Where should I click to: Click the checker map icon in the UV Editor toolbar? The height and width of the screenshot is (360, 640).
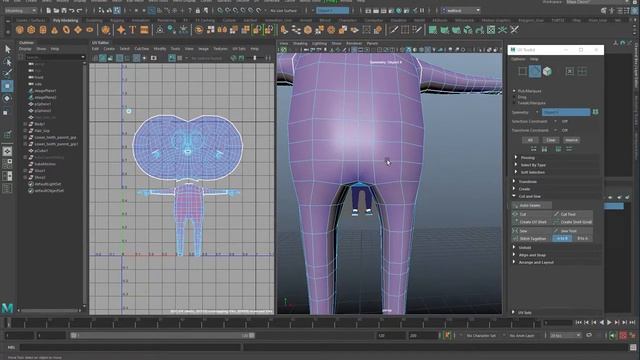pos(180,58)
